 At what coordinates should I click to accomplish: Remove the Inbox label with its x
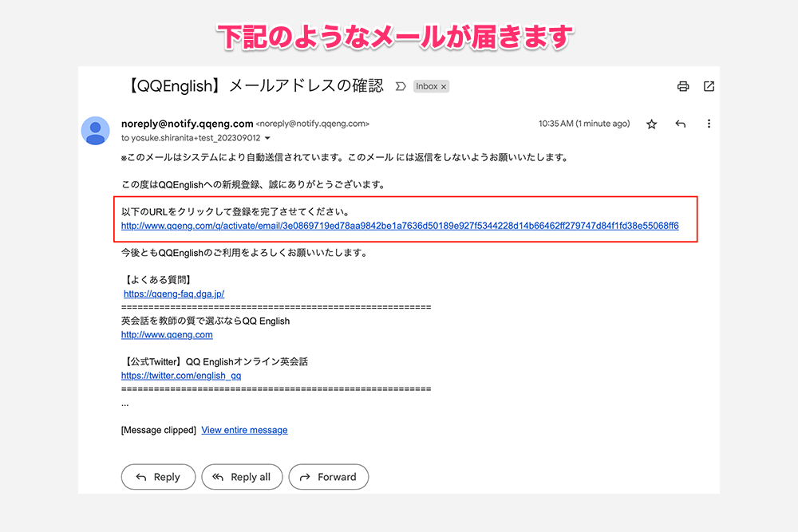click(444, 87)
